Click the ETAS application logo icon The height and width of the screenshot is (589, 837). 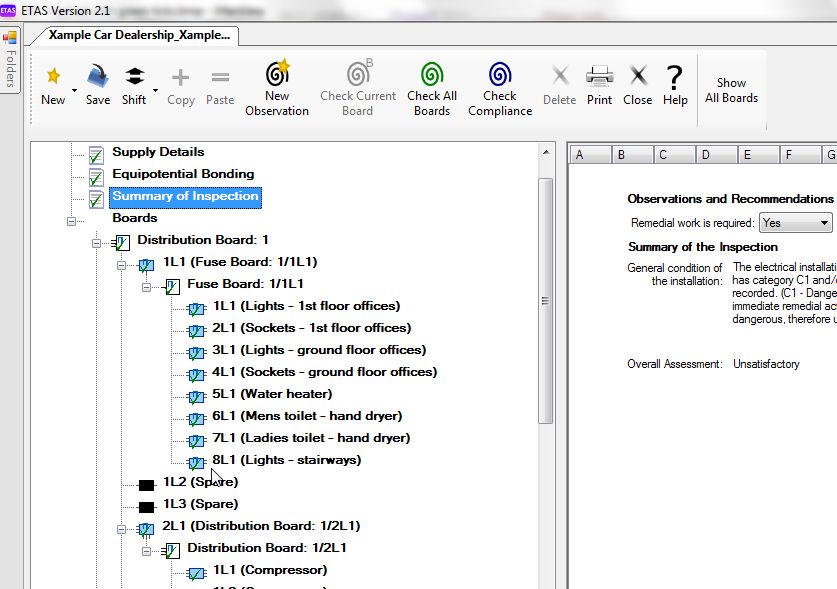point(8,10)
